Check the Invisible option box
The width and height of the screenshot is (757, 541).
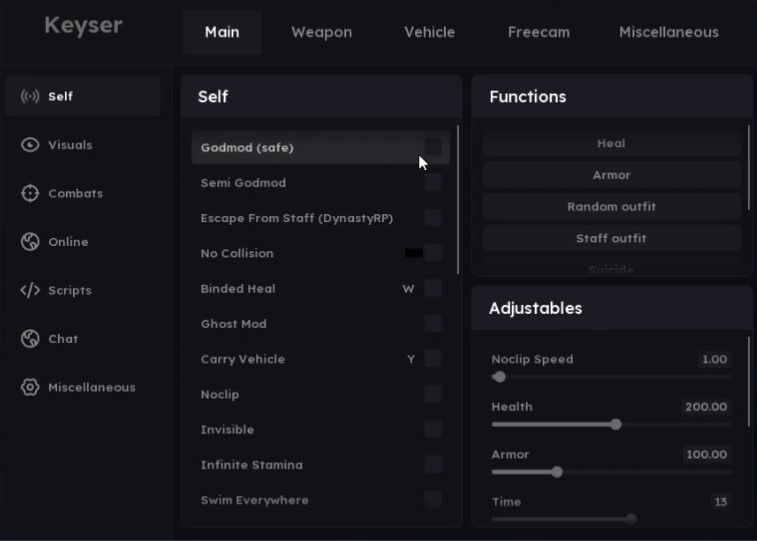coord(433,429)
